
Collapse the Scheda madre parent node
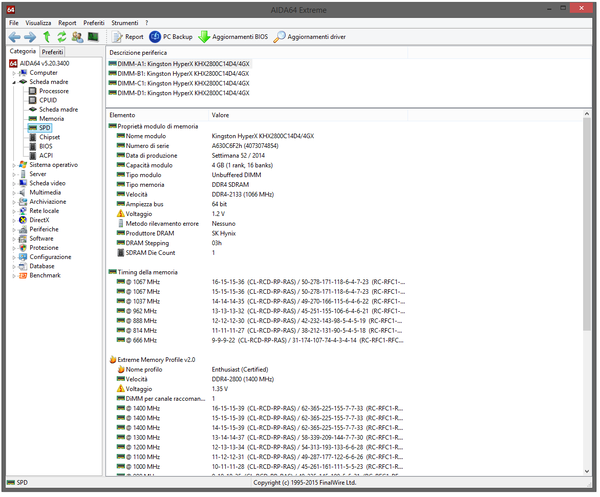(13, 82)
